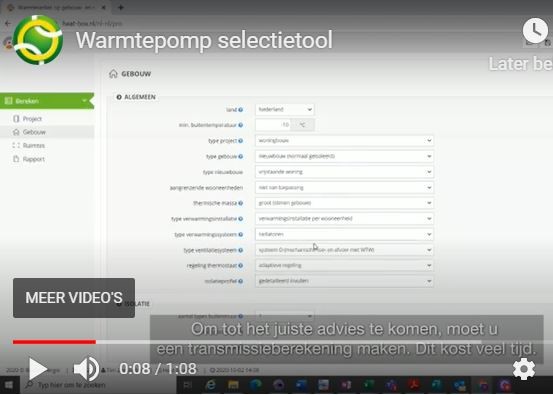553x395 pixels.
Task: Open the video settings gear
Action: [524, 369]
